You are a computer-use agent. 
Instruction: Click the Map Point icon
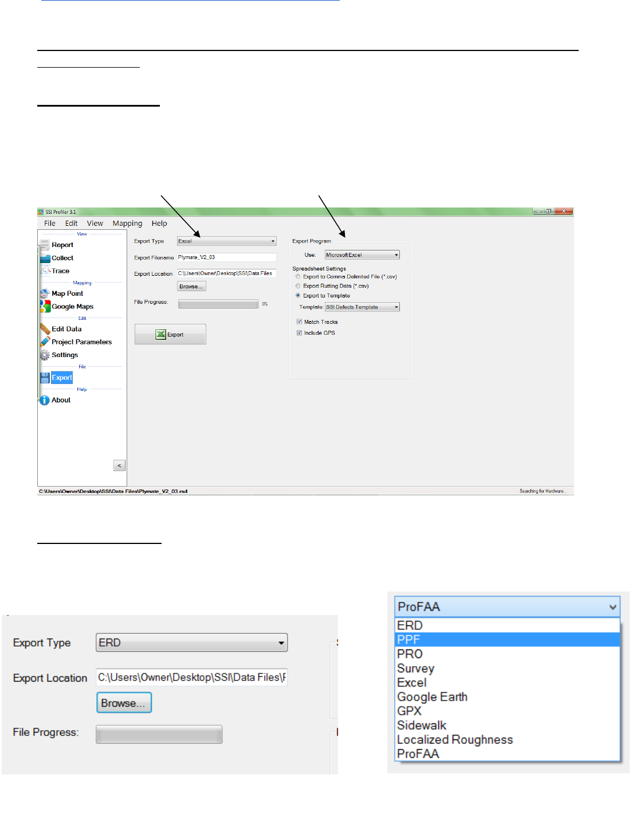(45, 293)
